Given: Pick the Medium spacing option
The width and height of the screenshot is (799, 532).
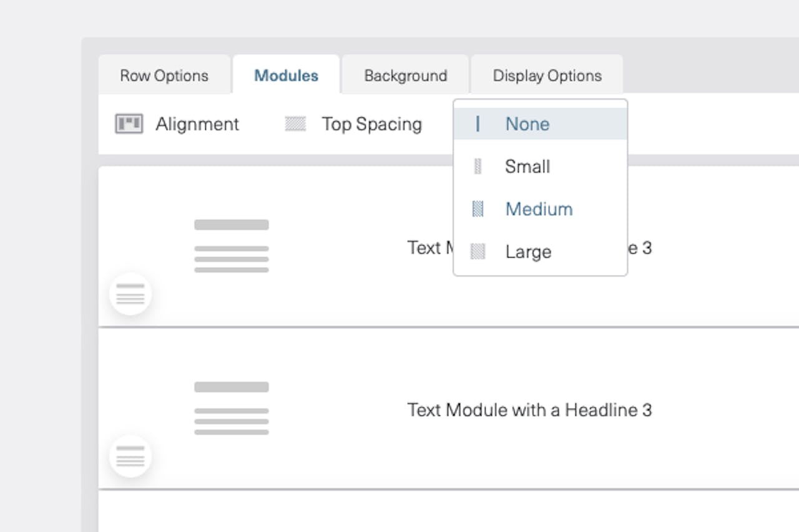Looking at the screenshot, I should pyautogui.click(x=539, y=209).
